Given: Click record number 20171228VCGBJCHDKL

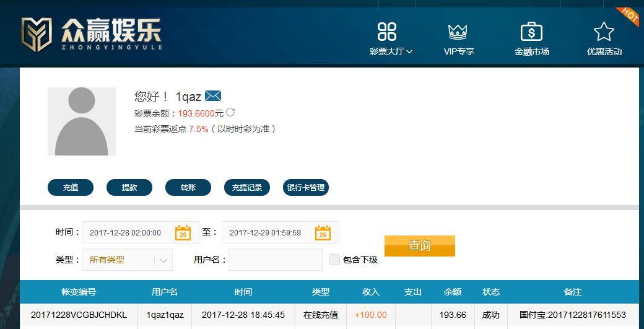Looking at the screenshot, I should [79, 315].
